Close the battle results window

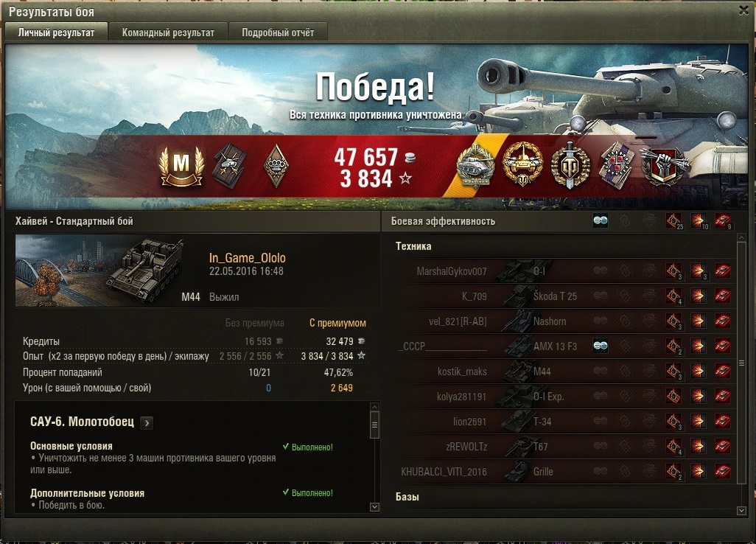744,10
